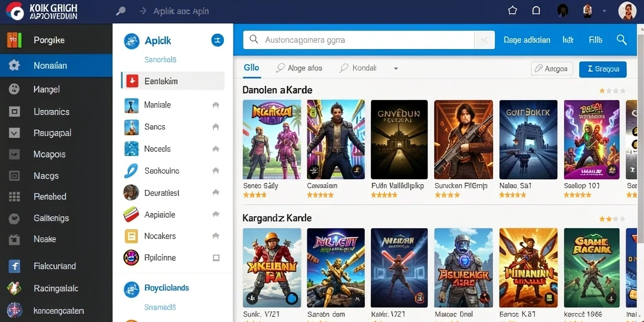
Task: Select Maniiale category row
Action: 172,105
